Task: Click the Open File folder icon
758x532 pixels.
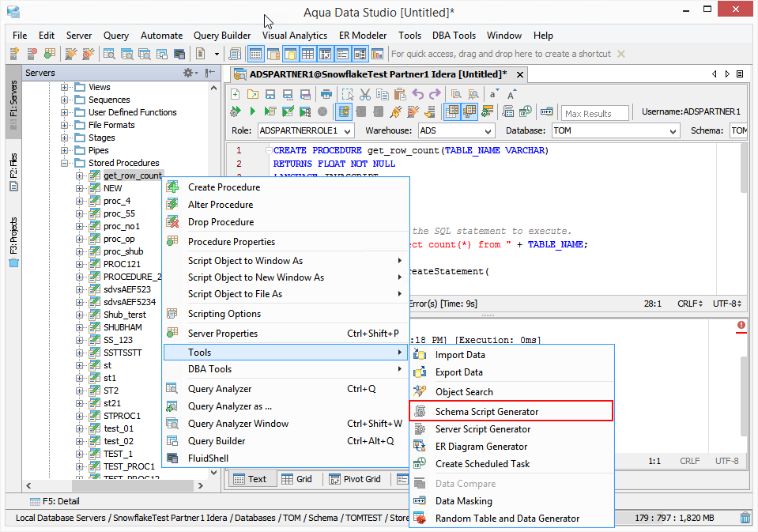Action: click(x=252, y=94)
